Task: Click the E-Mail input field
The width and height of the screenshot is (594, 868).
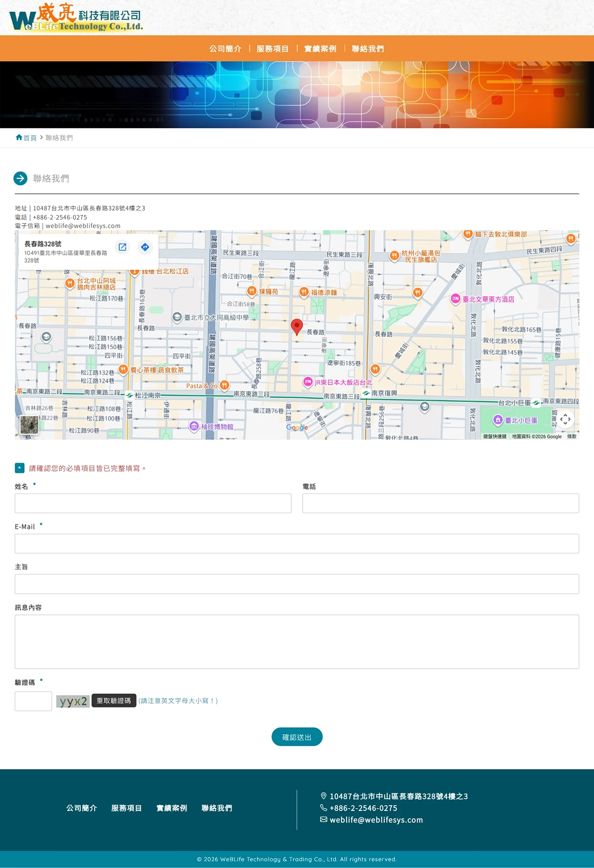Action: pyautogui.click(x=297, y=543)
